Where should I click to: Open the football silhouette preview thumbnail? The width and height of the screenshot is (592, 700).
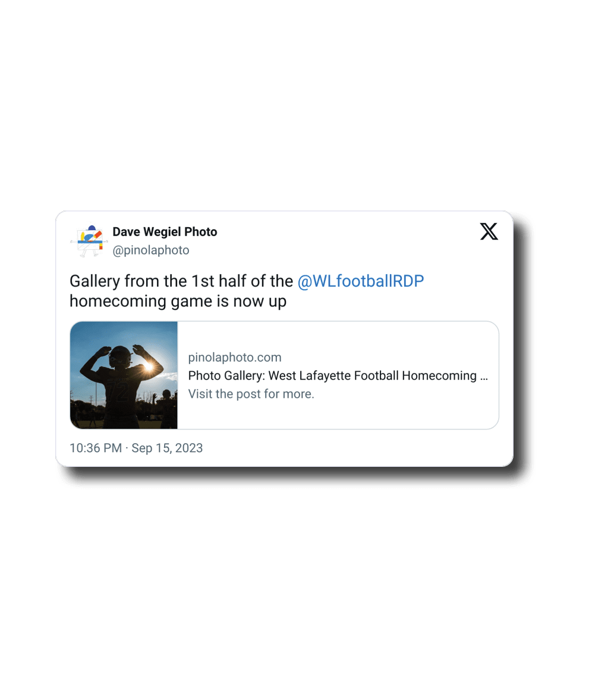click(124, 375)
